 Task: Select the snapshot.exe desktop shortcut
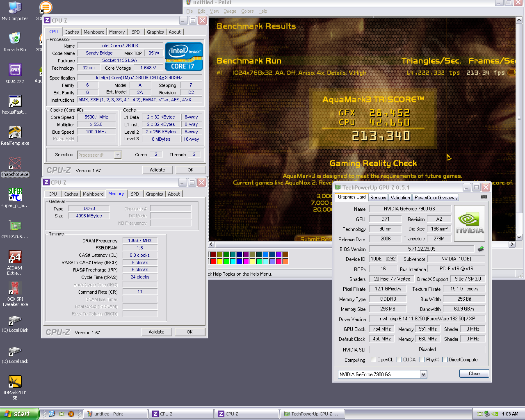[15, 167]
